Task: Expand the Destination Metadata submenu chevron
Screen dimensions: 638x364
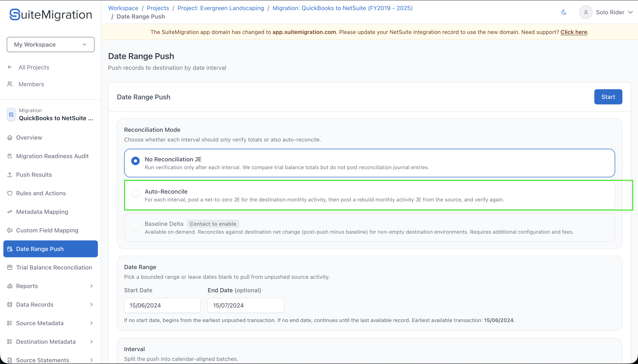Action: (92, 341)
